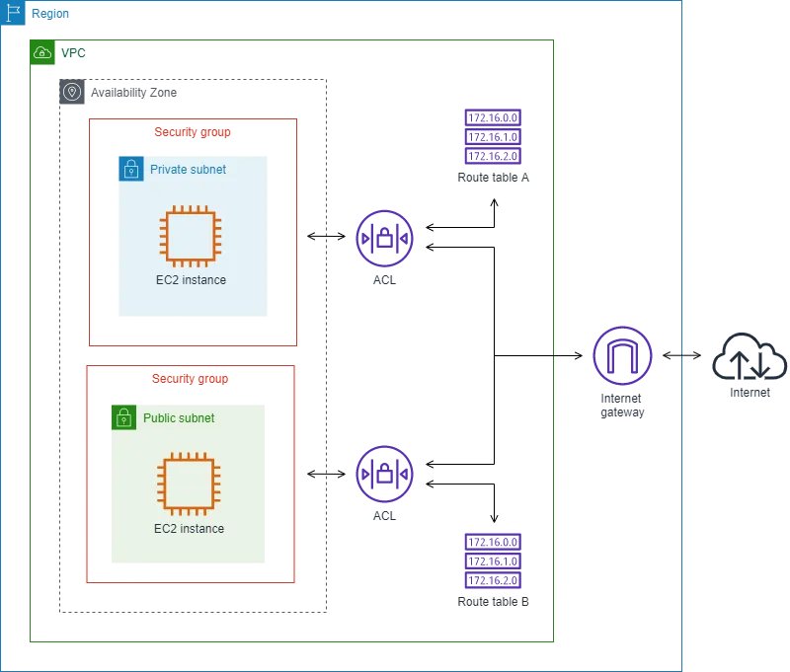Select the green VPC icon
This screenshot has width=790, height=672.
click(42, 53)
